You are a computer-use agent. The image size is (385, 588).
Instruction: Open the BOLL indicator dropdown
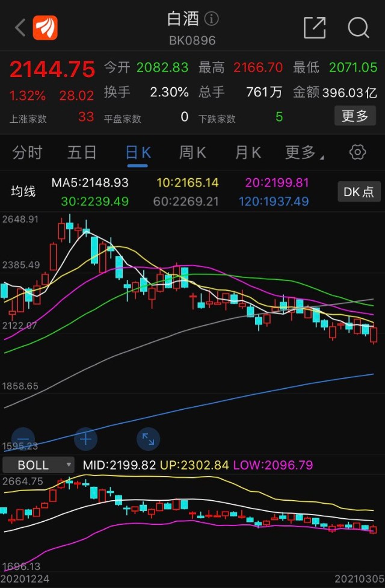[38, 465]
